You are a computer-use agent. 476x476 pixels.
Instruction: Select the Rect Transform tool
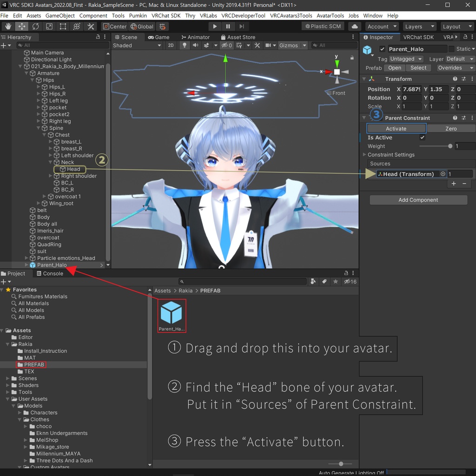coord(62,26)
